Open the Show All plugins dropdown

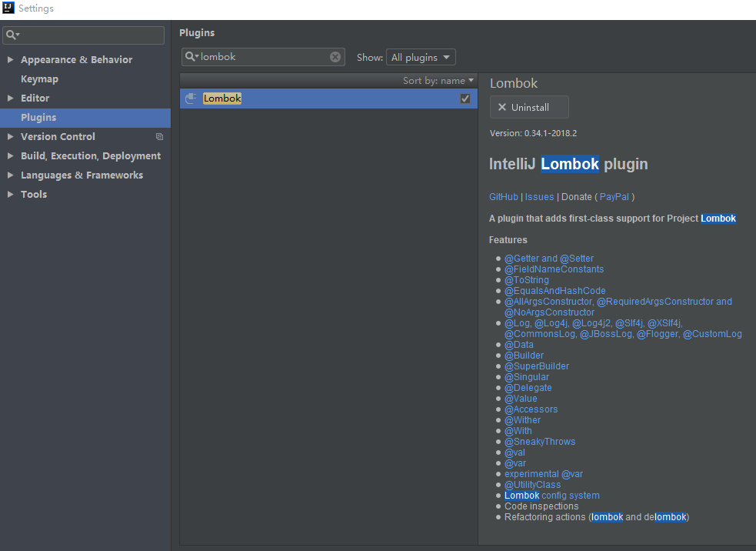(x=421, y=58)
